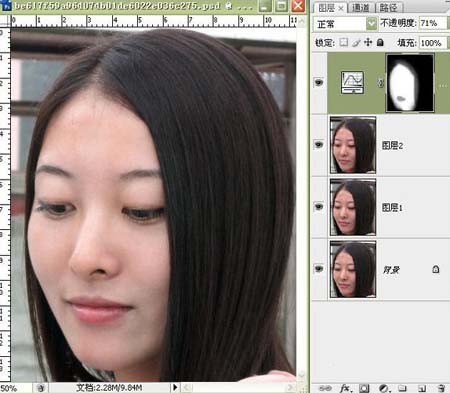450x393 pixels.
Task: Maximize the document window
Action: click(x=281, y=6)
